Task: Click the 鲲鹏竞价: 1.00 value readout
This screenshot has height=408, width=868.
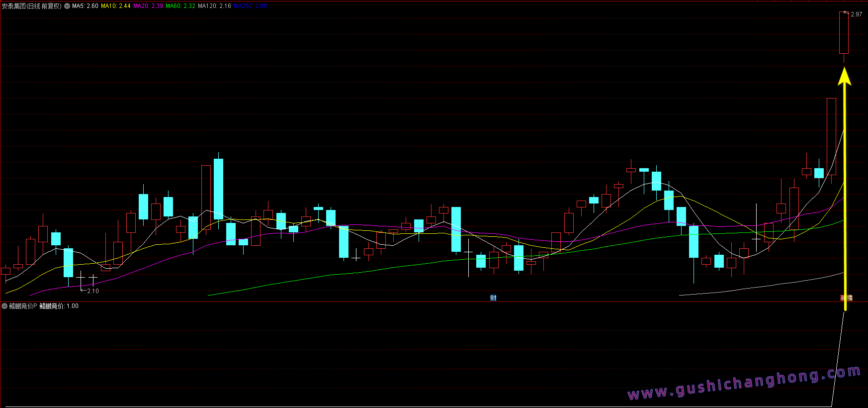Action: pos(59,306)
